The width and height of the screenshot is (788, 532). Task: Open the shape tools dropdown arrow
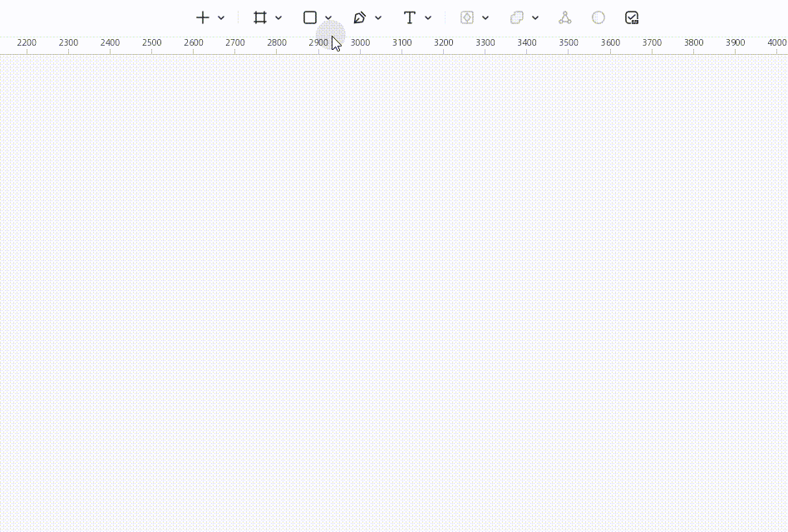tap(328, 18)
